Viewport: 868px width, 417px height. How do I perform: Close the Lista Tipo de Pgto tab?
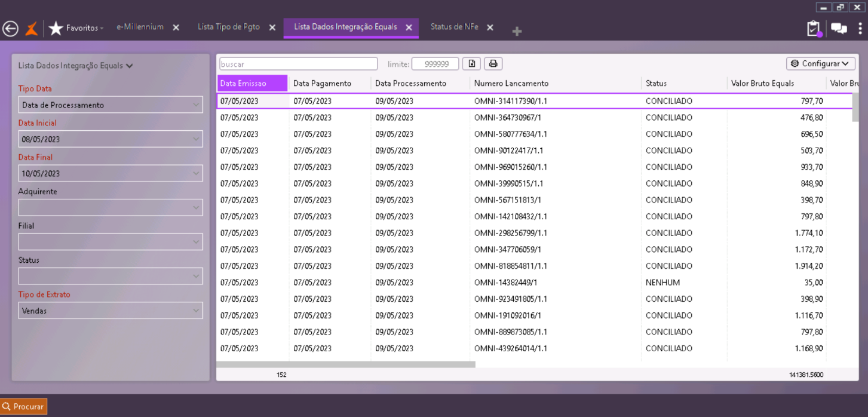click(272, 27)
